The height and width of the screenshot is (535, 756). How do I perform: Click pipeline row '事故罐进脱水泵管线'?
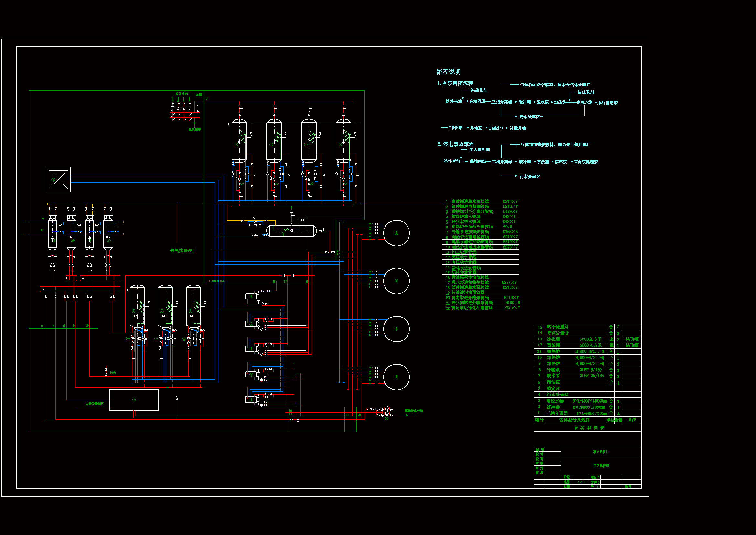[481, 201]
